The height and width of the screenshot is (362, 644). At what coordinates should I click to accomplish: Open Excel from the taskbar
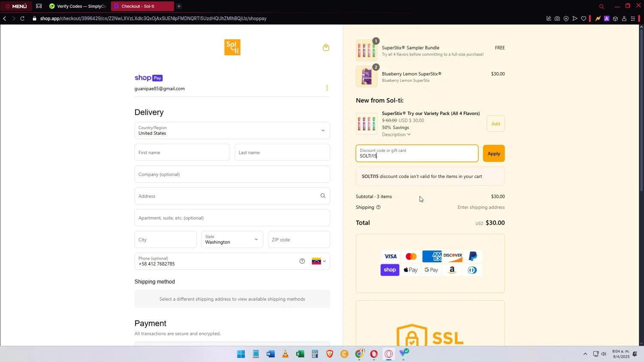click(x=300, y=354)
